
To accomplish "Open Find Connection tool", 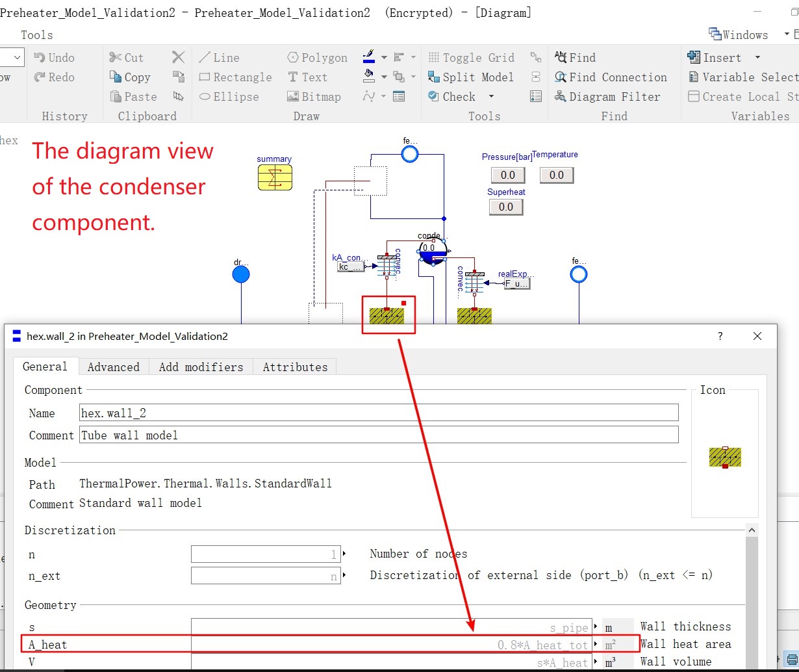I will point(611,77).
